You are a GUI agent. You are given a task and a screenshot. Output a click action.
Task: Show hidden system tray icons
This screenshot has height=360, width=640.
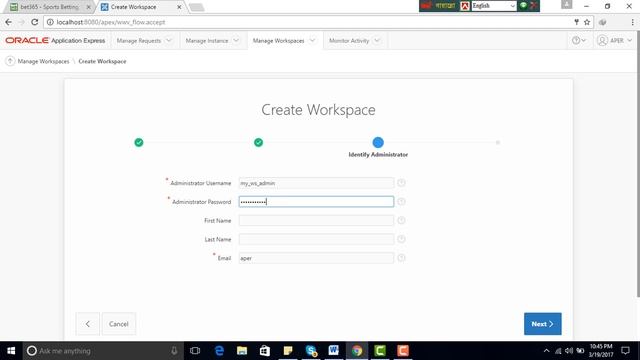[547, 351]
